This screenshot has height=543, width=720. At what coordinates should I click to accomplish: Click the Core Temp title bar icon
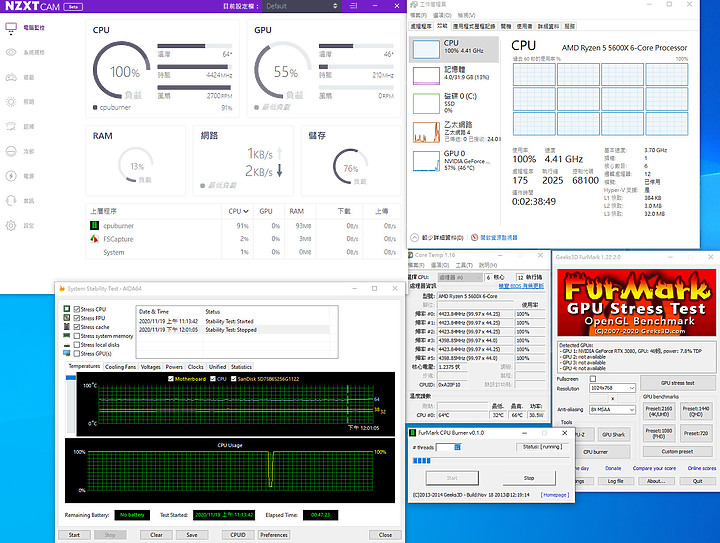pos(411,255)
